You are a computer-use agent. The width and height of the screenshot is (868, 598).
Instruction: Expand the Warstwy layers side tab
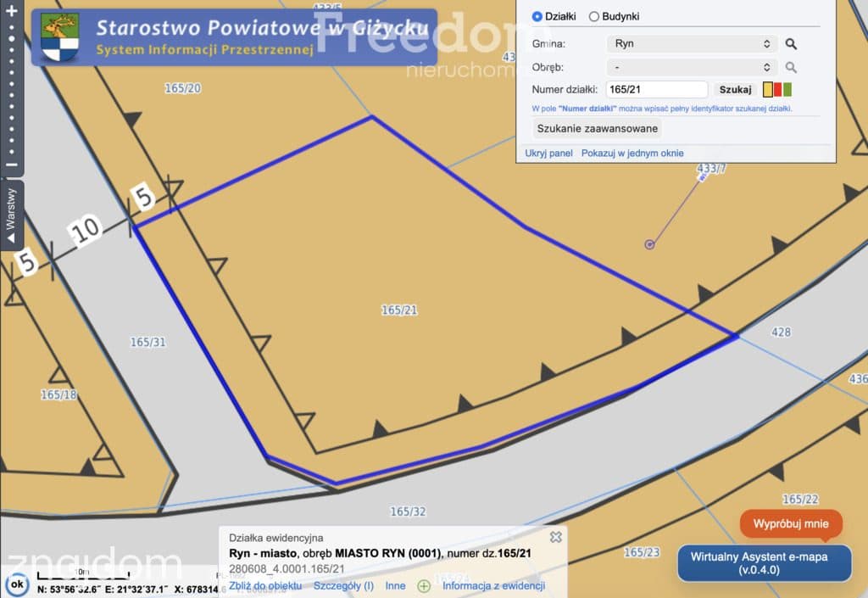tap(11, 215)
